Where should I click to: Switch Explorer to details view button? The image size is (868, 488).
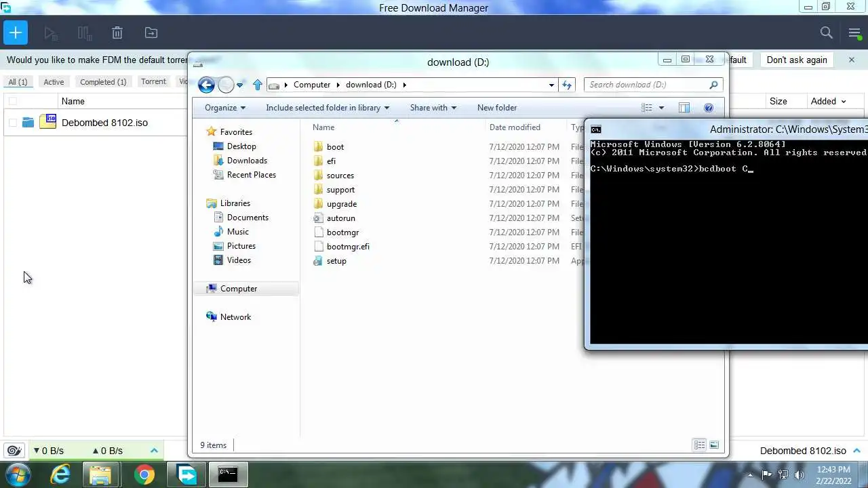click(x=699, y=445)
